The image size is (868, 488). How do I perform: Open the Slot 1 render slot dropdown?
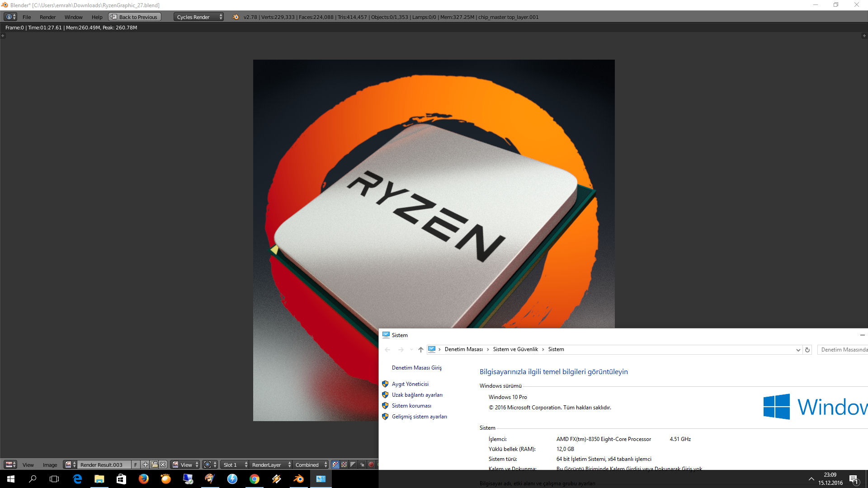[235, 465]
